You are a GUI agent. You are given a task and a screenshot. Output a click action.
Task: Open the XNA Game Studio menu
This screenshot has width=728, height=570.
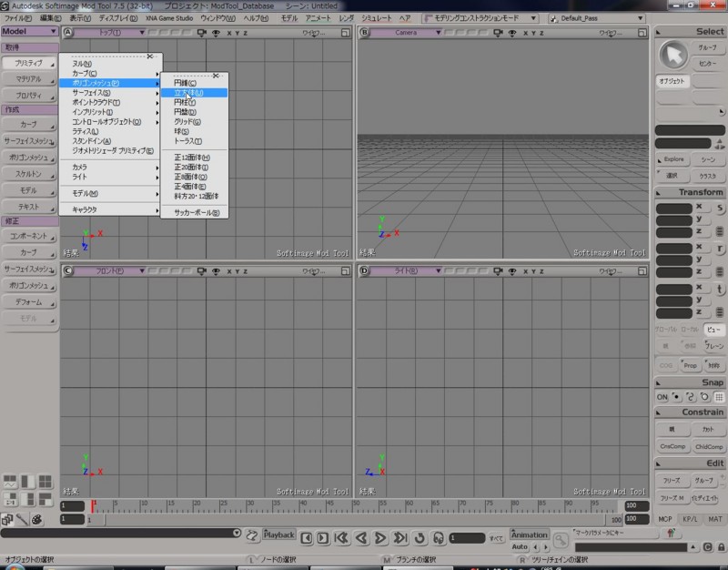pos(169,18)
